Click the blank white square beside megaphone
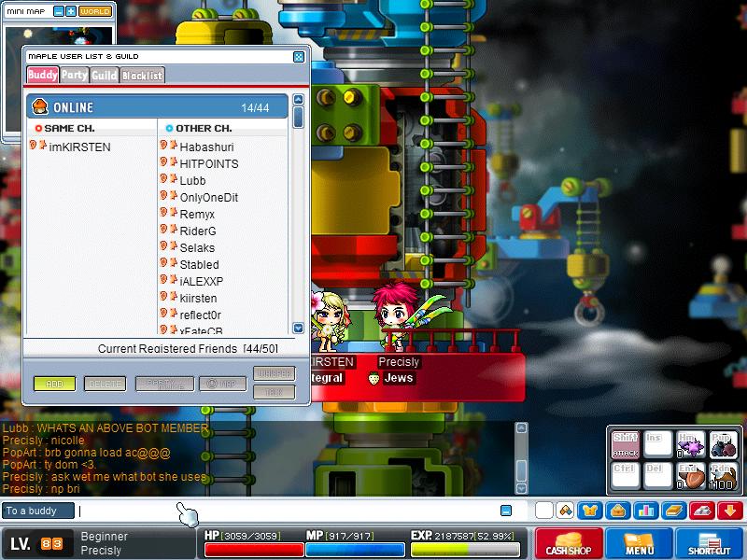This screenshot has width=747, height=560. pyautogui.click(x=544, y=511)
